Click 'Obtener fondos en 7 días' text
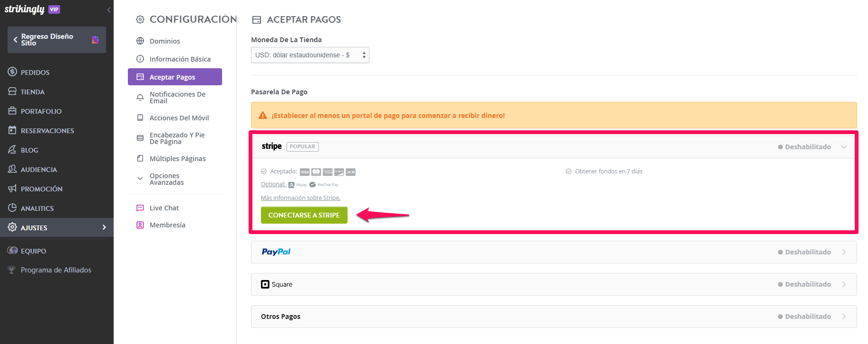The image size is (868, 344). click(x=608, y=172)
